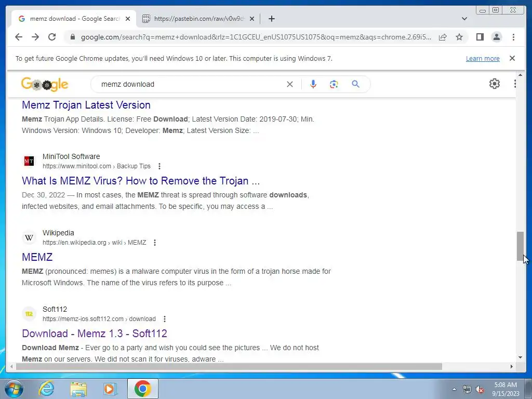Open the Chrome side panel
This screenshot has width=532, height=399.
click(480, 37)
